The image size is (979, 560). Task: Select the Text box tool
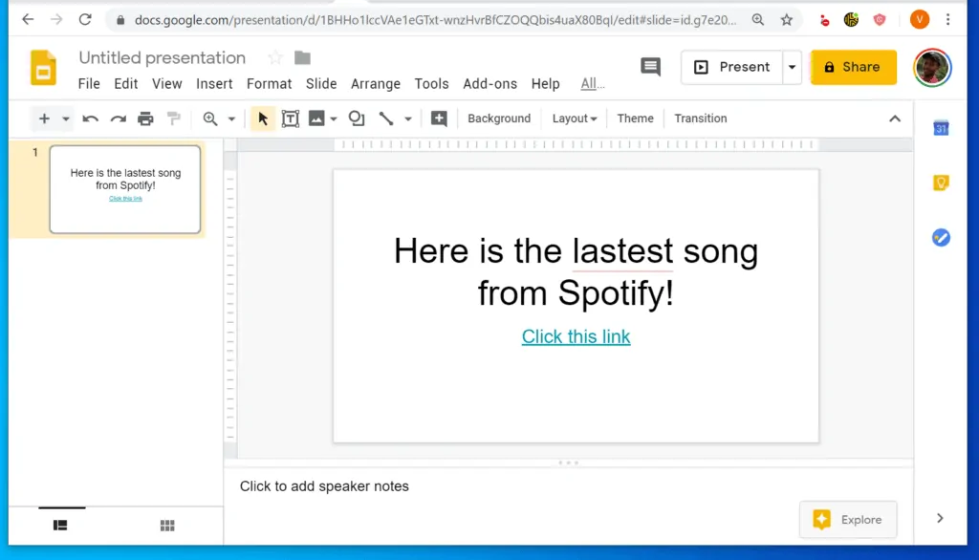(291, 118)
